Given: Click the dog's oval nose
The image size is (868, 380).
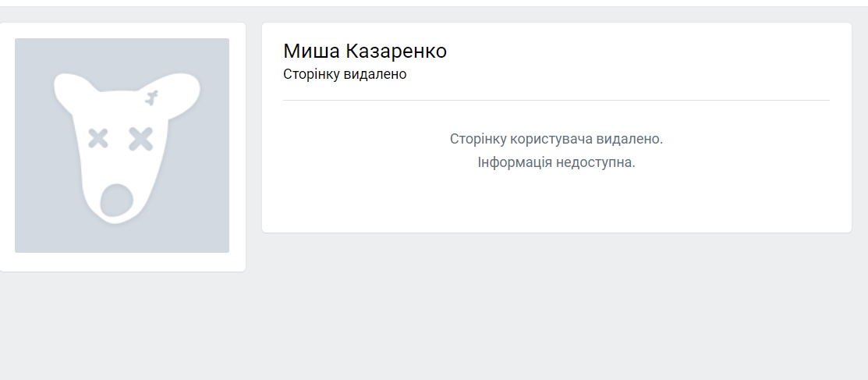Looking at the screenshot, I should [x=117, y=201].
